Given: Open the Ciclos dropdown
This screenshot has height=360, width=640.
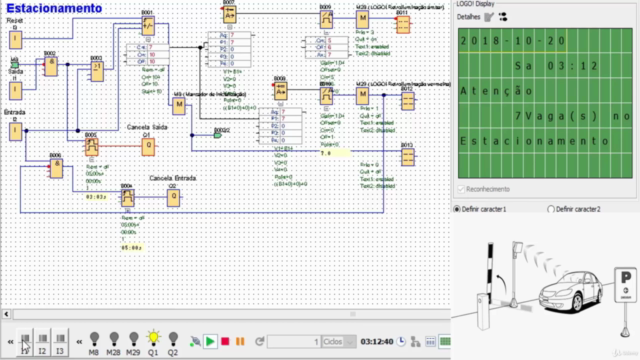Looking at the screenshot, I should (x=339, y=342).
